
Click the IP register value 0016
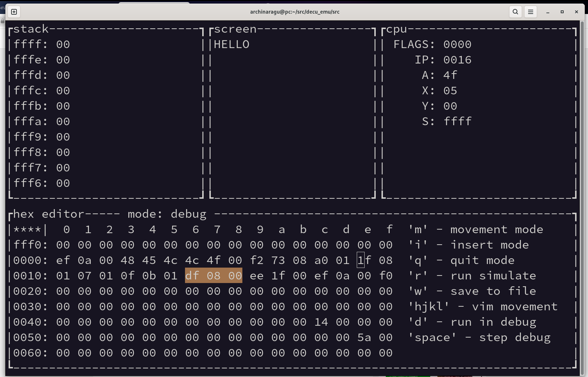[x=458, y=60]
